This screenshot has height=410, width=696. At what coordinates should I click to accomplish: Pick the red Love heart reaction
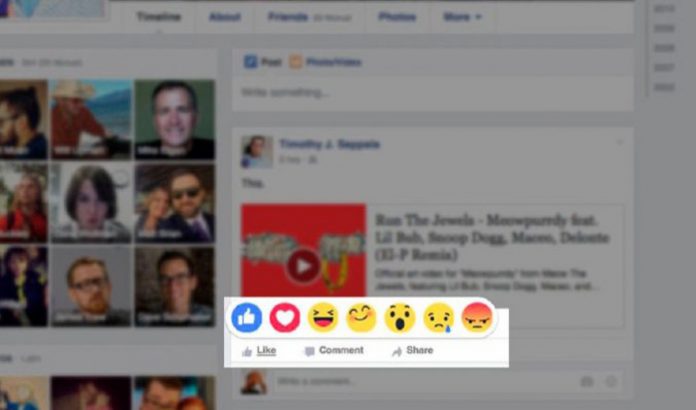coord(285,317)
